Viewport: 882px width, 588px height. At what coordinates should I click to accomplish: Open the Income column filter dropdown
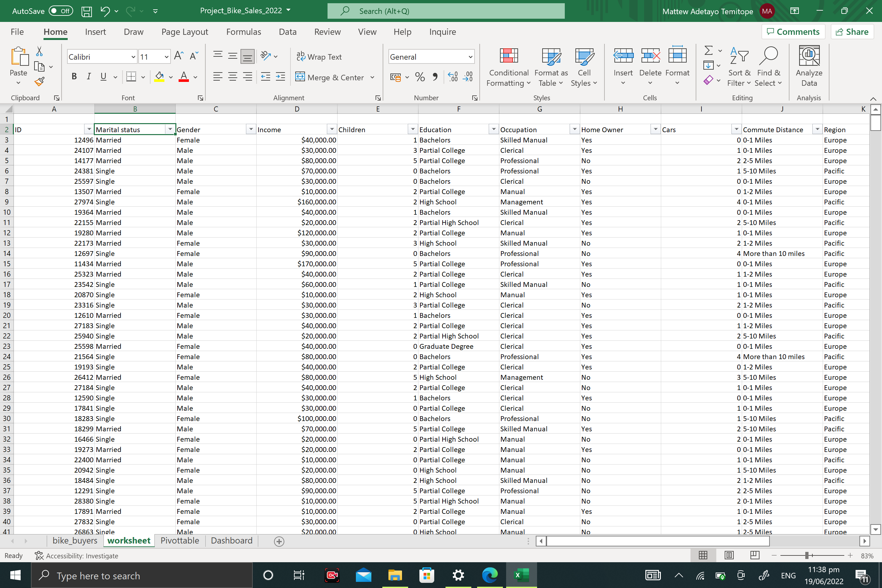pyautogui.click(x=332, y=129)
